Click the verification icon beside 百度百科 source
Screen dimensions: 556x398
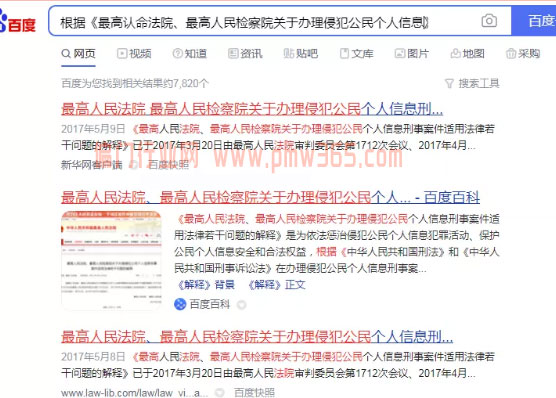coord(241,305)
